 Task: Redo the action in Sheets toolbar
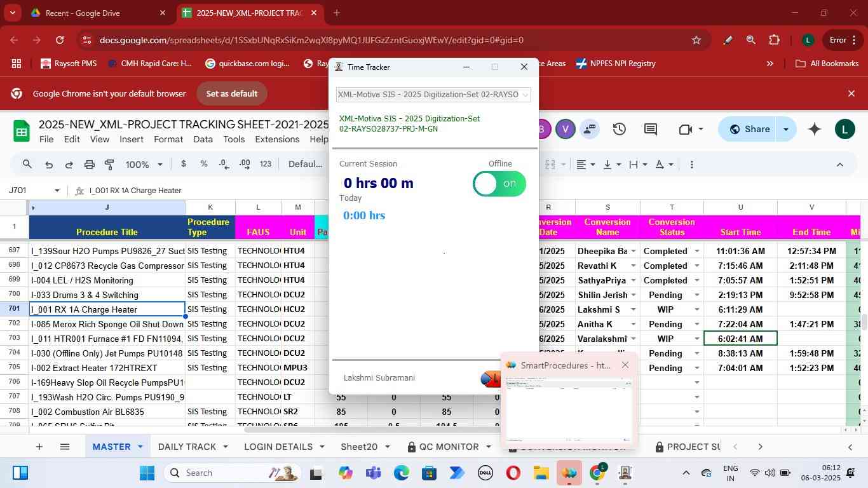69,164
